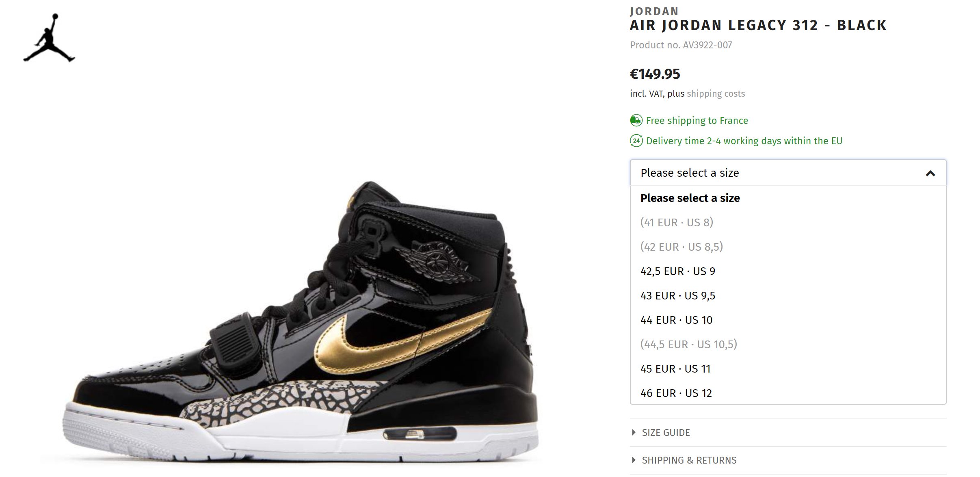
Task: Choose size 44 EUR · US 10
Action: (x=788, y=320)
